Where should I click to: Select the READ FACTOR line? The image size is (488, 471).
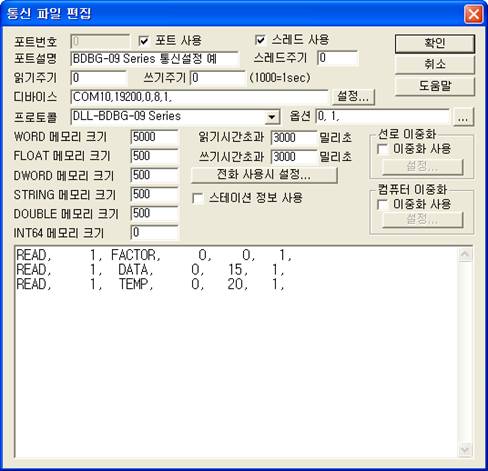tap(154, 255)
